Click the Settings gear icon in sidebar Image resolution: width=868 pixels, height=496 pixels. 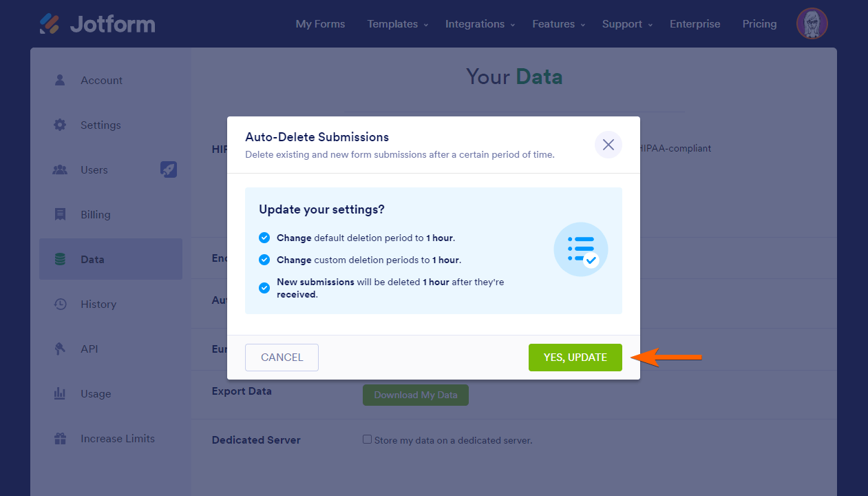60,125
